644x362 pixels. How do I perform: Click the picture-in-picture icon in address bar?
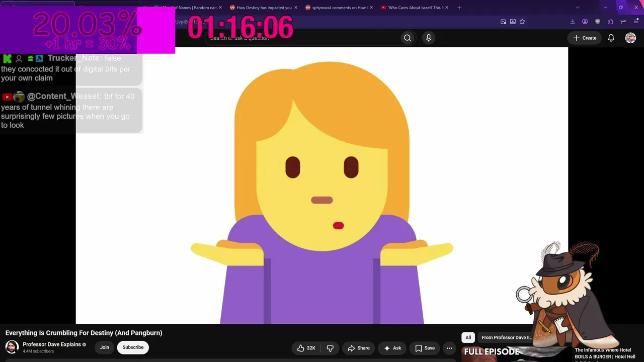coord(503,22)
